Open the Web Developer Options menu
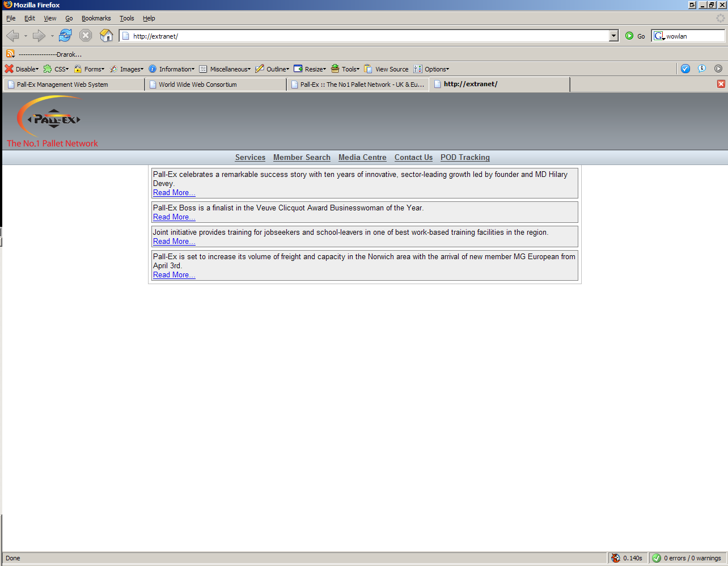 coord(431,69)
